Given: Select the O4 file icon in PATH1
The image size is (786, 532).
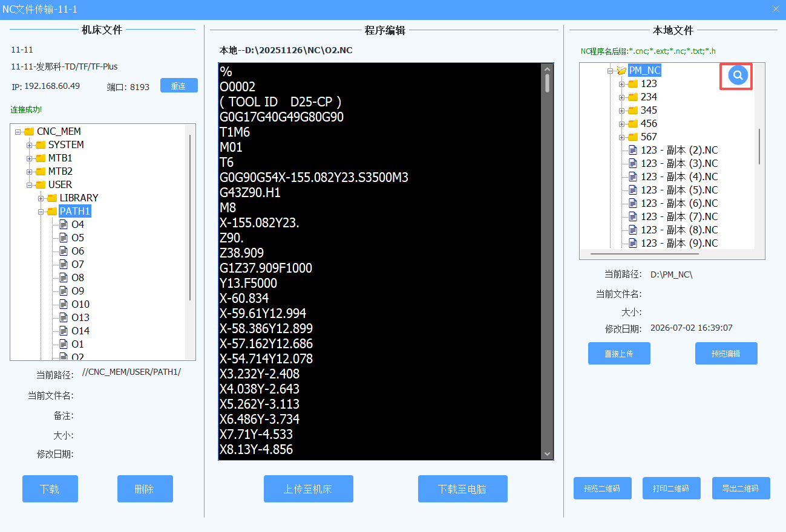Looking at the screenshot, I should click(64, 224).
